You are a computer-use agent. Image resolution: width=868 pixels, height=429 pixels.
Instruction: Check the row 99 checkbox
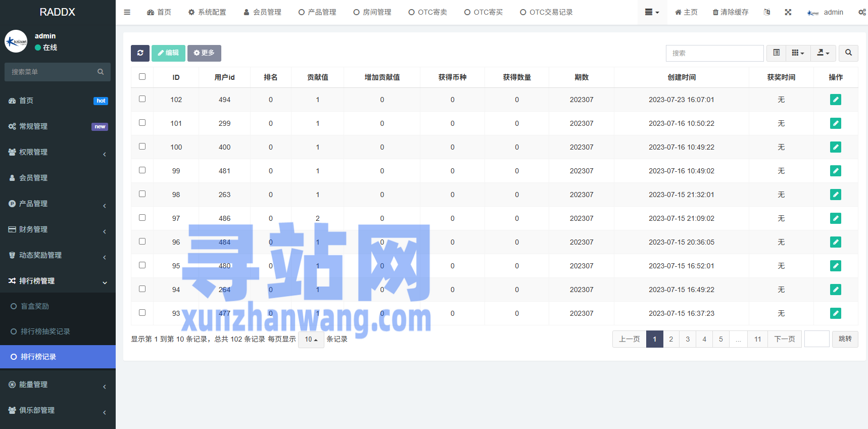click(142, 170)
